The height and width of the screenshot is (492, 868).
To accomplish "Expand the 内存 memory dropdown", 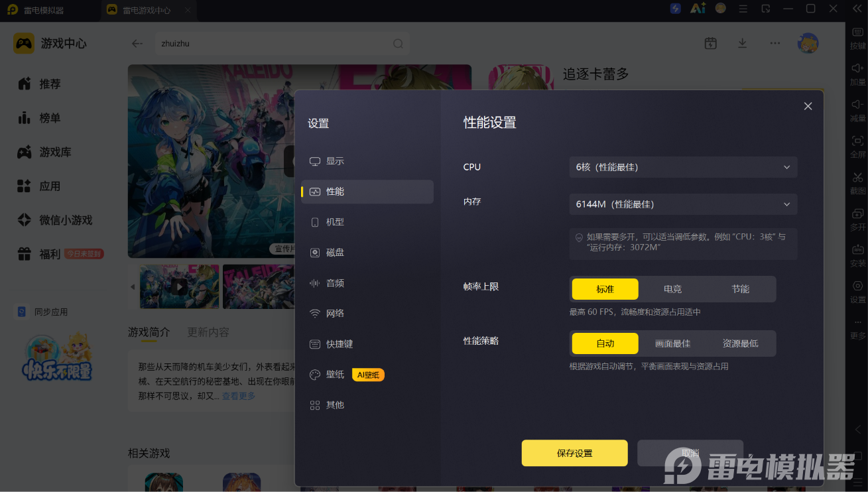I will coord(683,204).
